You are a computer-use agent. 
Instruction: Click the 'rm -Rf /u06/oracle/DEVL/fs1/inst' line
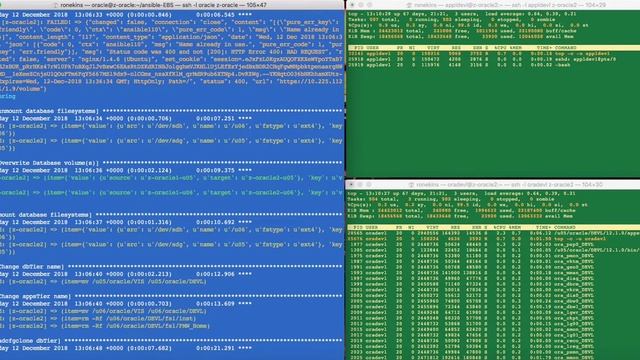(x=98, y=318)
